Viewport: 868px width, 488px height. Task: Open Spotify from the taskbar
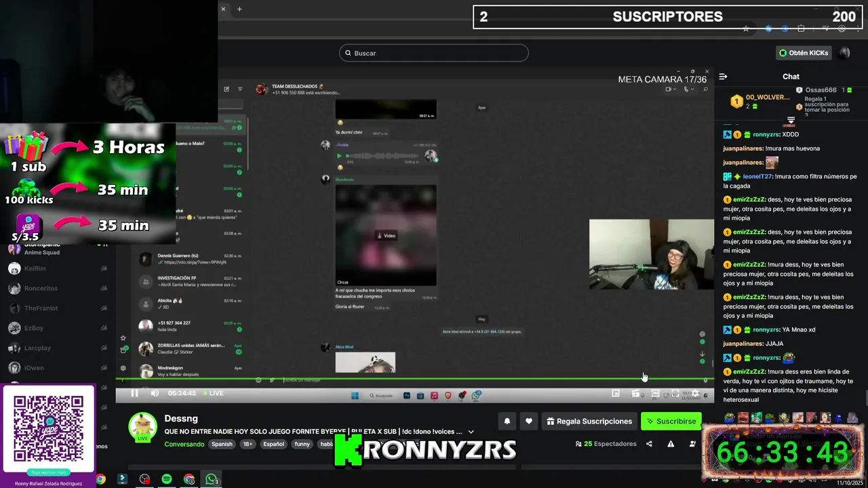pos(167,479)
